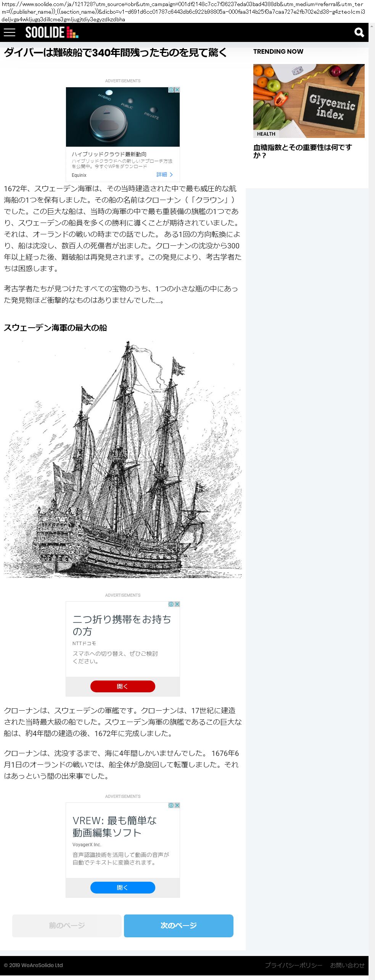The width and height of the screenshot is (375, 980).
Task: Click AdChoices info icon on Equinix ad
Action: click(x=171, y=90)
